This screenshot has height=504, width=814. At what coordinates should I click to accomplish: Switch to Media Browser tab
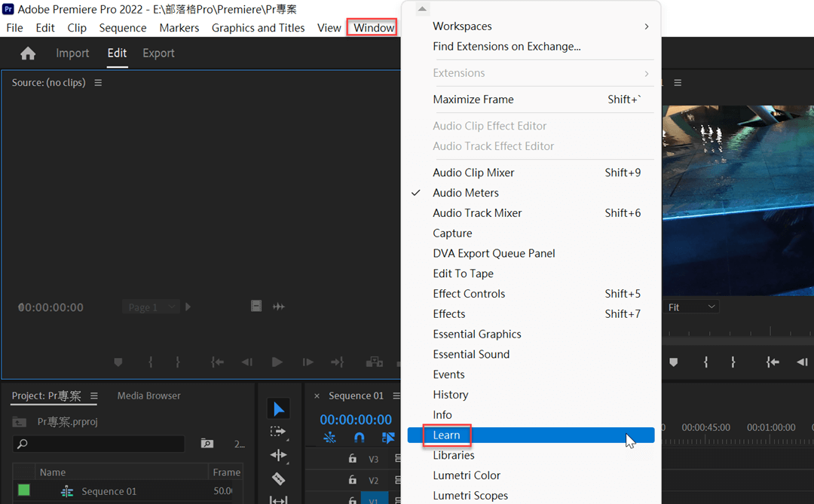coord(148,396)
